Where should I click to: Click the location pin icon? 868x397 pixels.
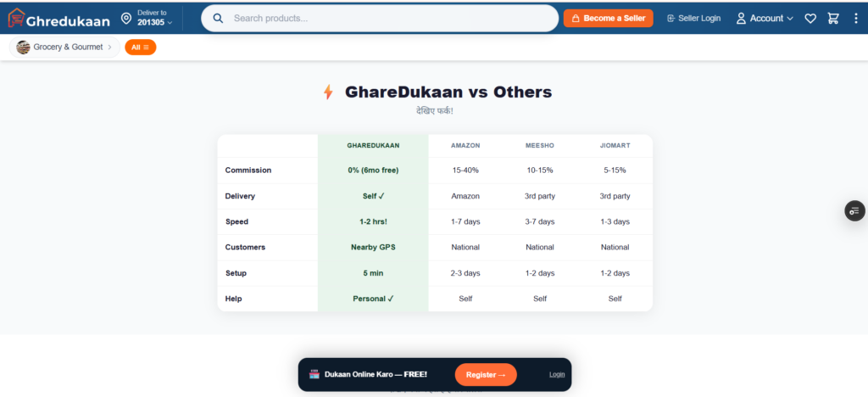click(x=126, y=18)
